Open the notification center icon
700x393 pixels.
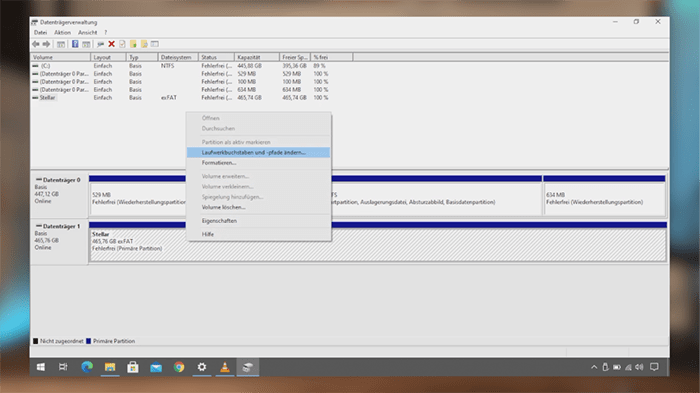click(x=654, y=367)
